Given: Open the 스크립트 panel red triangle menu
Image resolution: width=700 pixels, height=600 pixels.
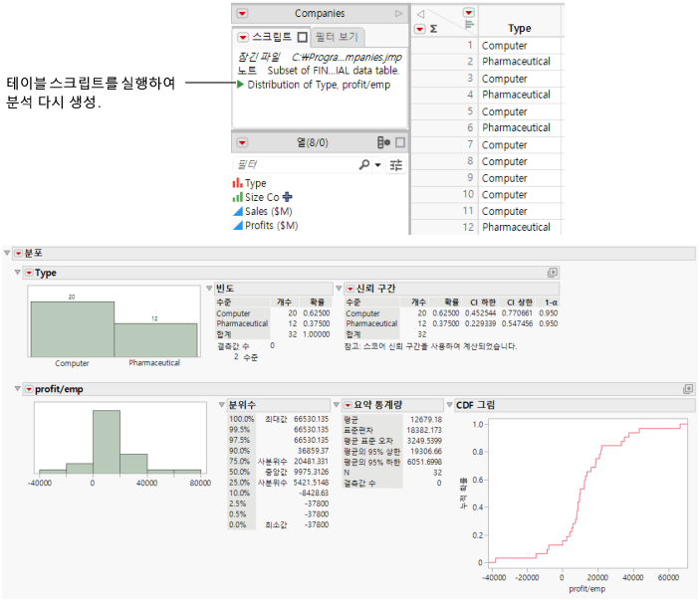Looking at the screenshot, I should pos(242,37).
